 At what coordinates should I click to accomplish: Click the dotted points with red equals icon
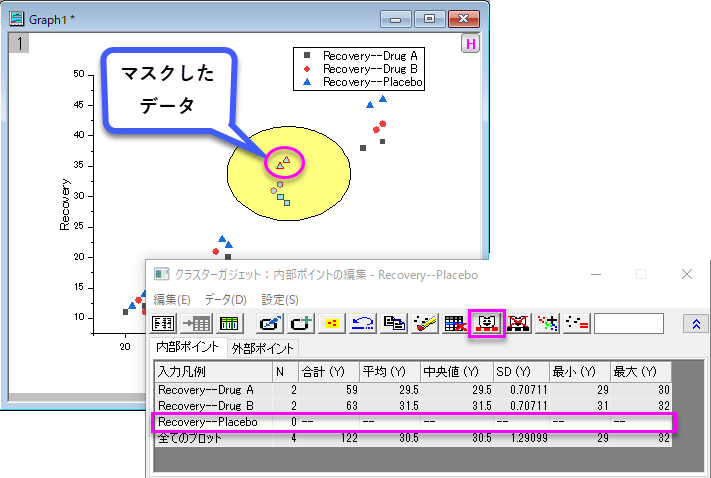pos(577,323)
